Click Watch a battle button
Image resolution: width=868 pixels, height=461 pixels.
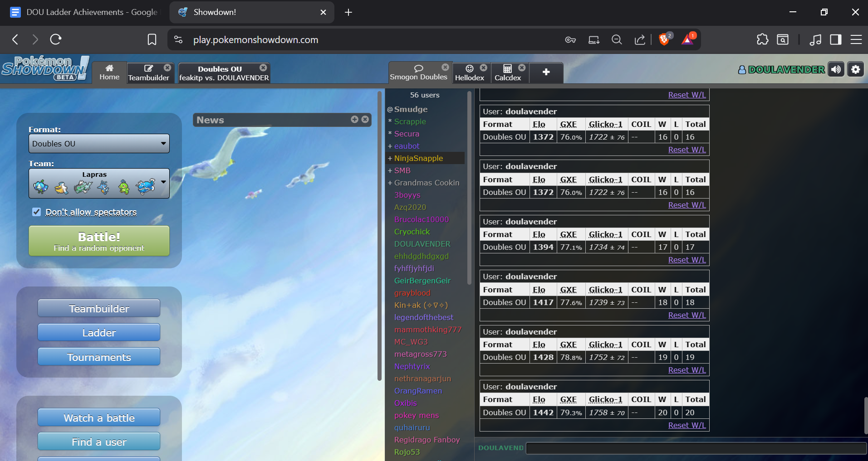coord(99,417)
